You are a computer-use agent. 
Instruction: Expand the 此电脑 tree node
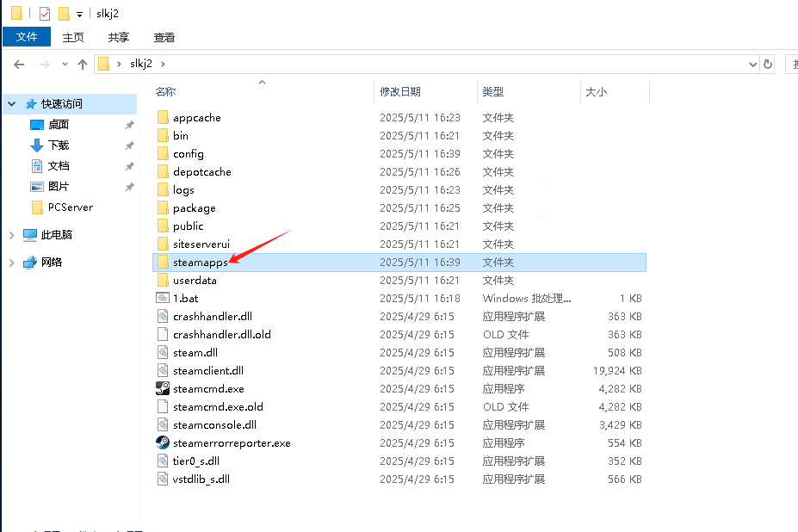[x=11, y=235]
